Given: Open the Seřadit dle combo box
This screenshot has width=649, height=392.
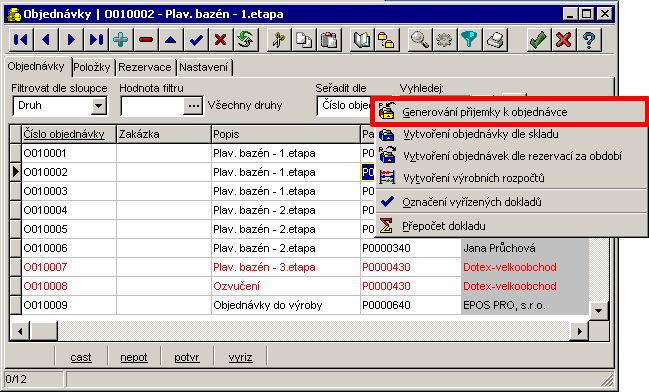Looking at the screenshot, I should (346, 106).
